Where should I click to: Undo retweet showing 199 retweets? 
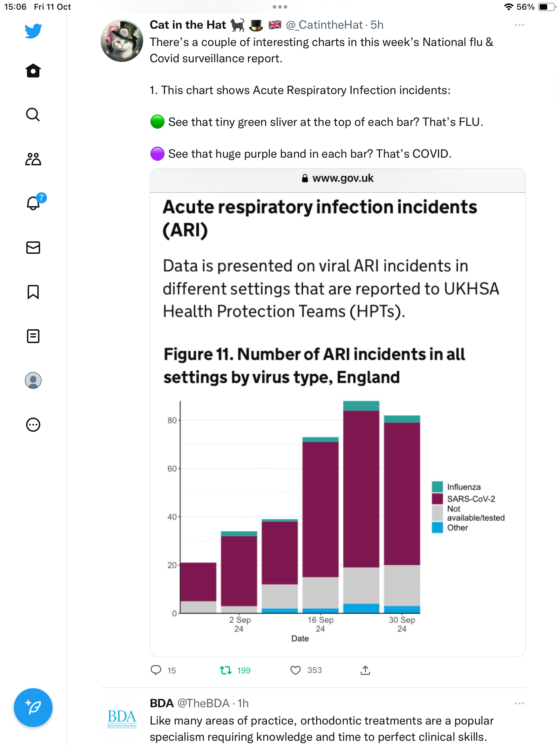click(x=235, y=670)
